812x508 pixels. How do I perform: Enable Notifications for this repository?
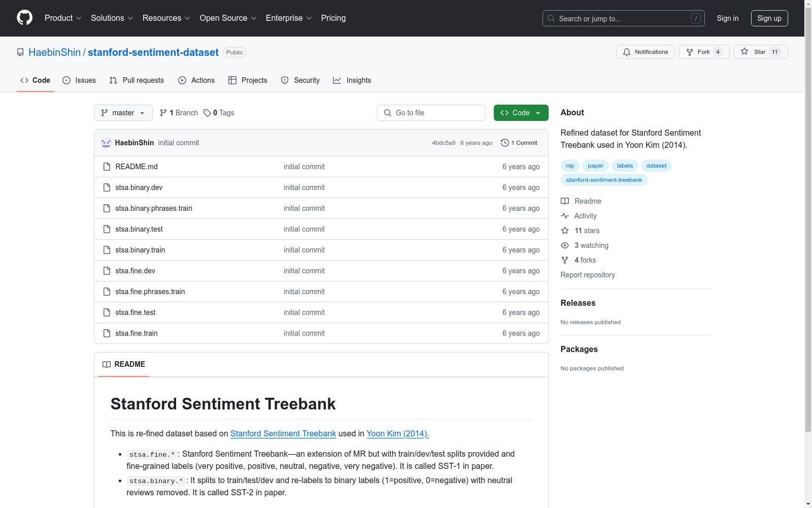(645, 51)
